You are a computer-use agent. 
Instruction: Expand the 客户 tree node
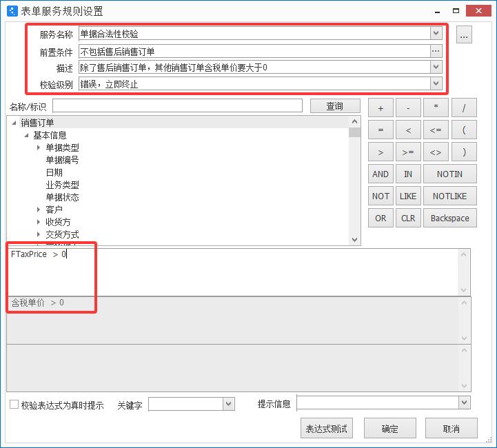coord(39,210)
